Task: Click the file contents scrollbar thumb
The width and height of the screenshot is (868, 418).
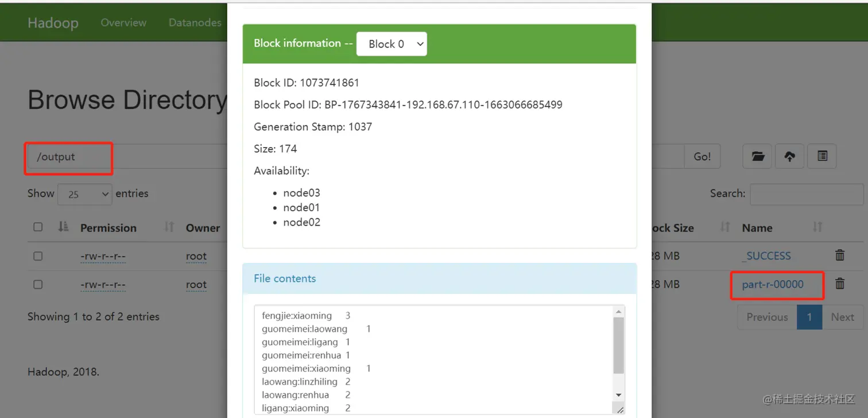Action: click(618, 345)
